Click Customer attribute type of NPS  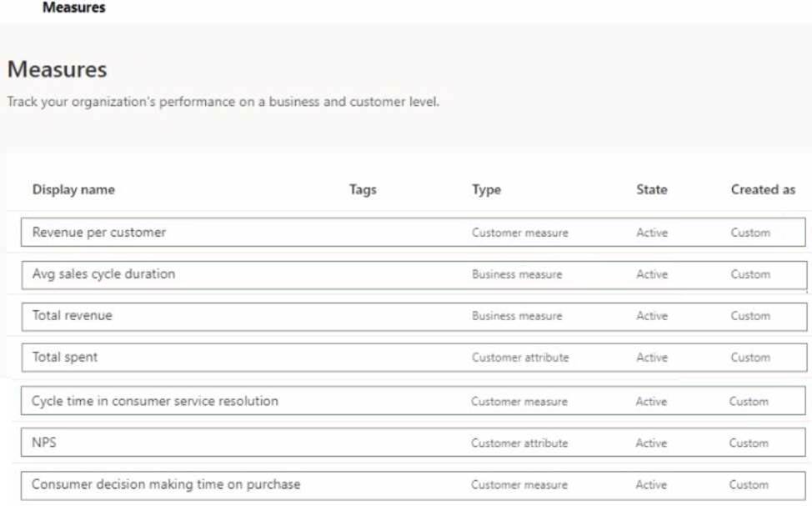point(519,443)
